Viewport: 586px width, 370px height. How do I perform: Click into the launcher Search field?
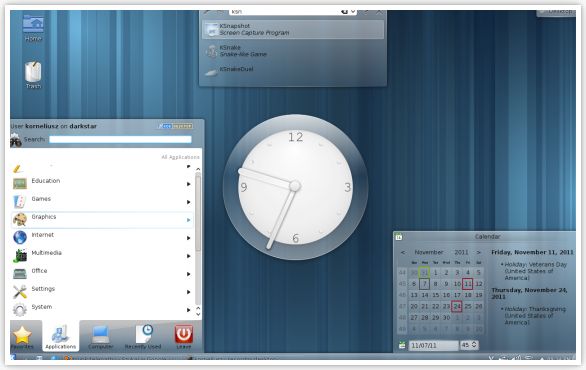120,139
